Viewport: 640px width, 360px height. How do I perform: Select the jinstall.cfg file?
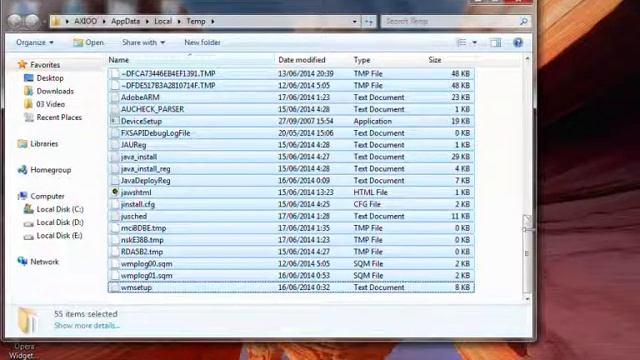click(291, 204)
